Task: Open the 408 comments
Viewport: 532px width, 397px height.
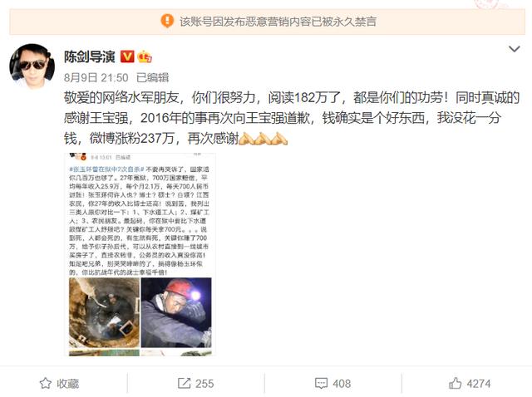Action: [x=332, y=384]
